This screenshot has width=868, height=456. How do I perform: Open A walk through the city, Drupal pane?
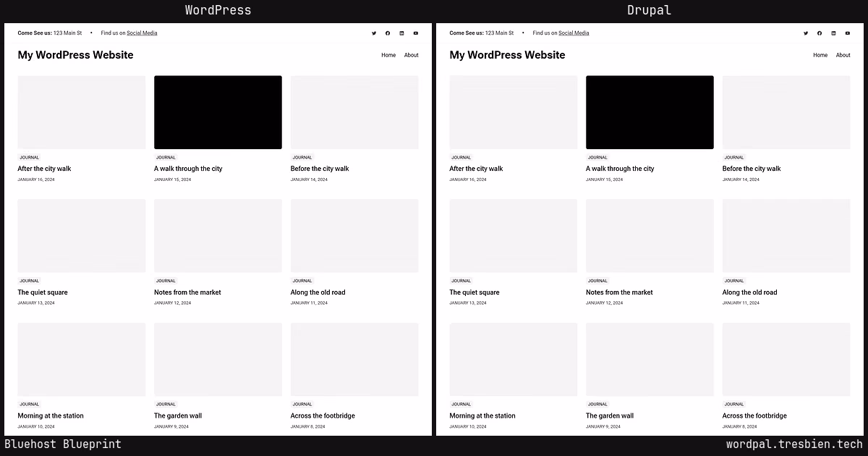pos(620,169)
